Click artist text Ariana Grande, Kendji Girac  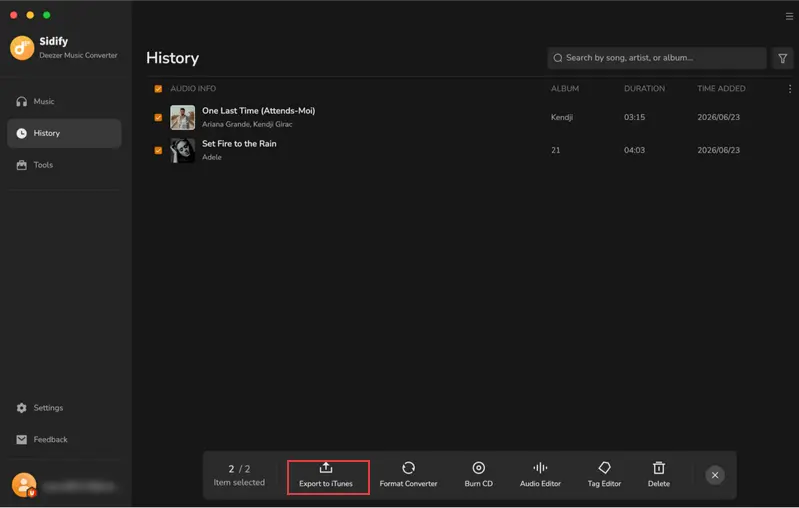pos(247,124)
